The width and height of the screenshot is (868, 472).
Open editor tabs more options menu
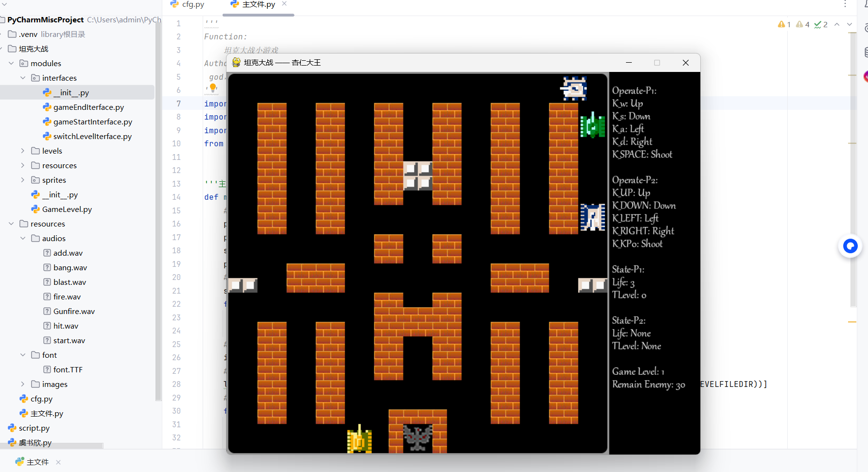pyautogui.click(x=845, y=4)
